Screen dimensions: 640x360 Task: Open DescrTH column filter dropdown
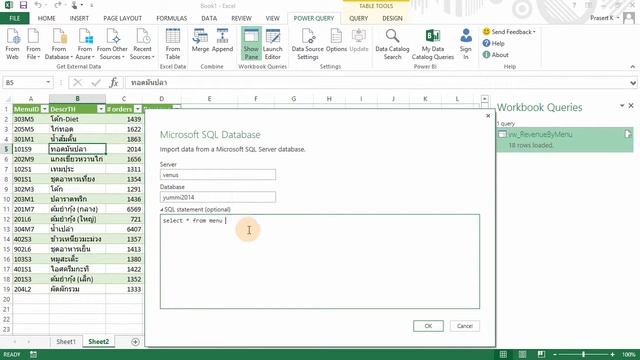101,109
